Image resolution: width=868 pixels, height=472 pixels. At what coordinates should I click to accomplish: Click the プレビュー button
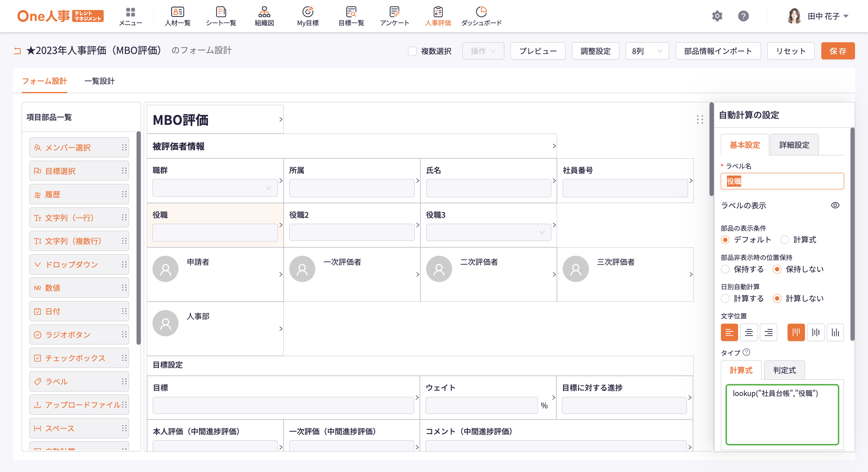pos(537,51)
